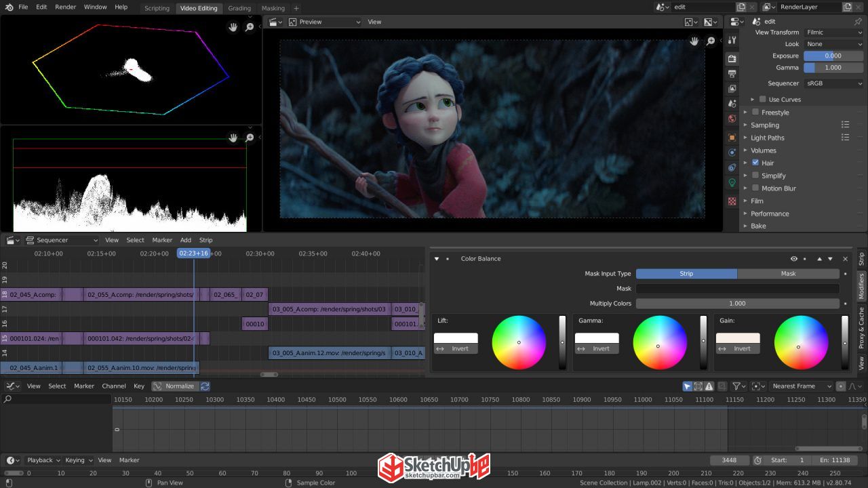
Task: Enable the Freestyle checkbox
Action: 755,113
